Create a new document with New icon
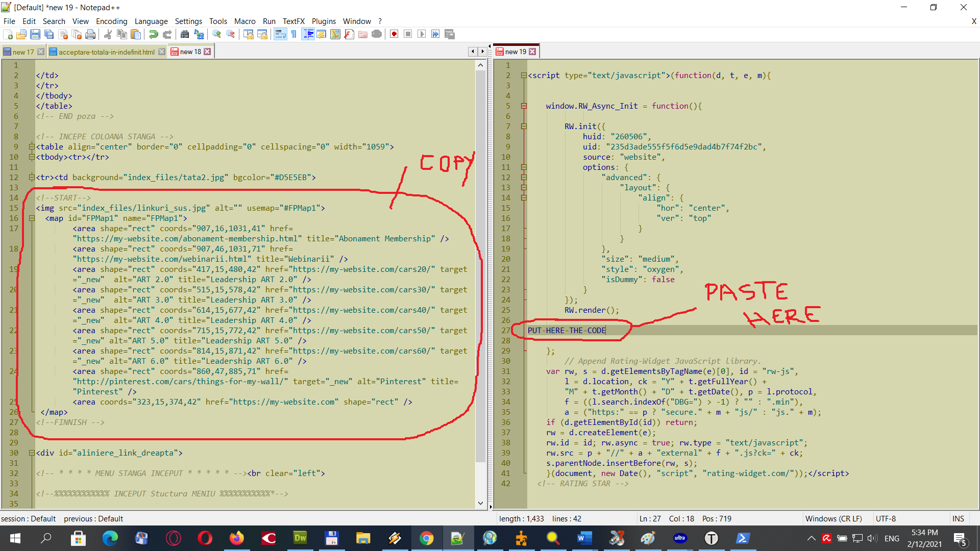This screenshot has width=980, height=551. 8,34
